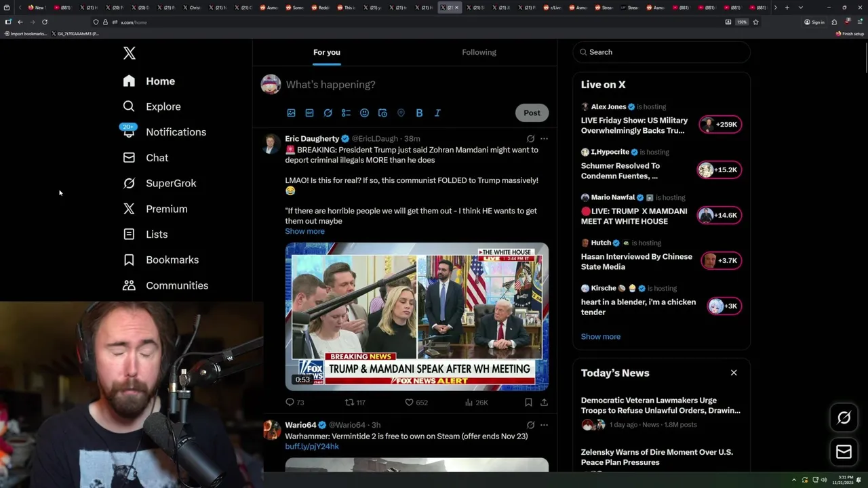
Task: Play the Trump & Mamdani video
Action: [x=417, y=317]
